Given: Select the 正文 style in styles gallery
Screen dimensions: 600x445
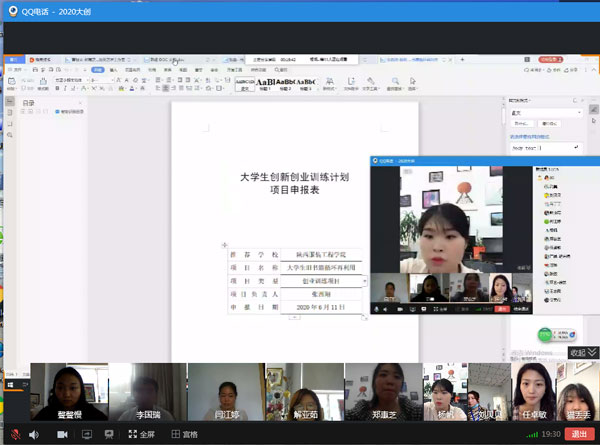Looking at the screenshot, I should tap(246, 84).
